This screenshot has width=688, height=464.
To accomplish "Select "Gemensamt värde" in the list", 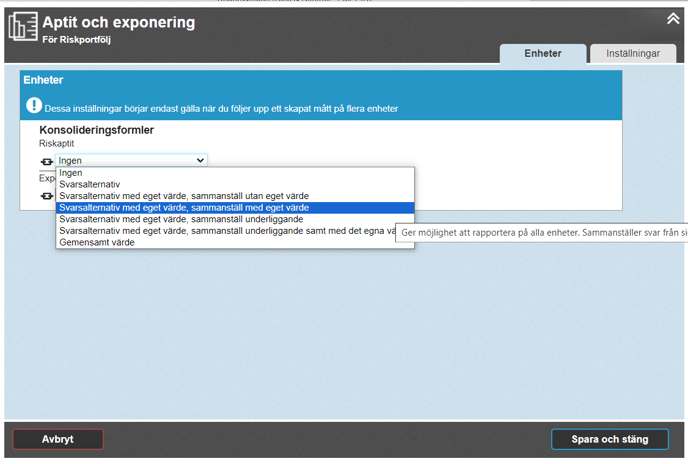I will [96, 242].
